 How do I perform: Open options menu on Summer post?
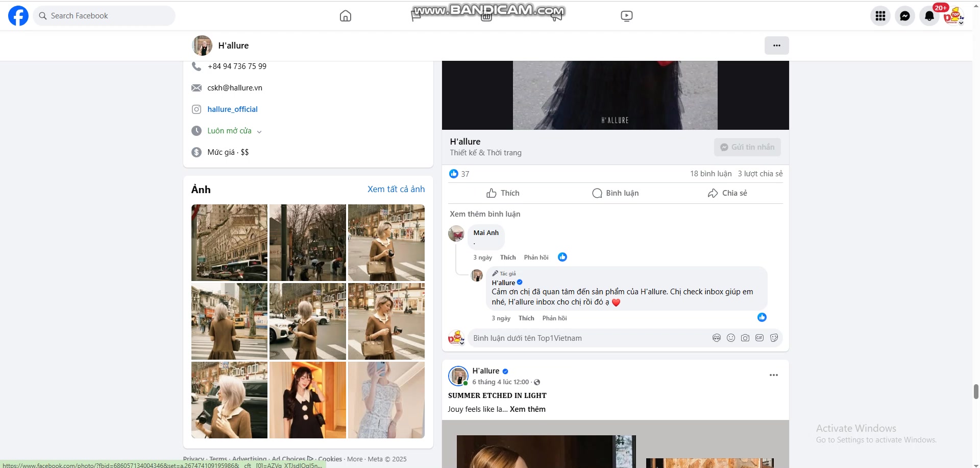[x=773, y=375]
